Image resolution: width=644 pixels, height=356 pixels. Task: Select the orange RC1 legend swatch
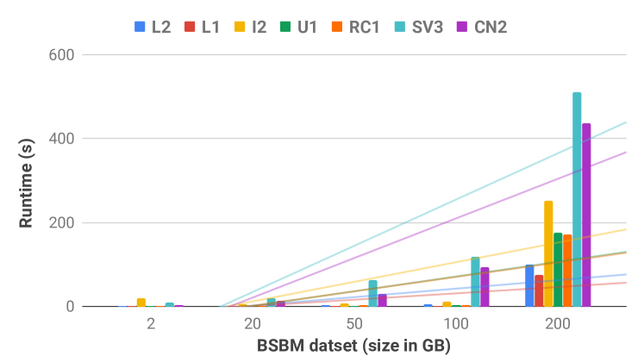pos(337,27)
